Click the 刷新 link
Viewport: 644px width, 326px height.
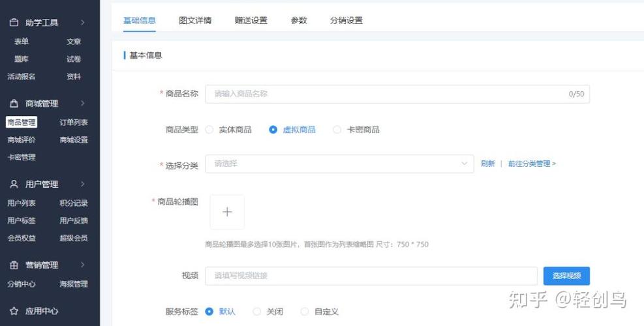tap(487, 164)
